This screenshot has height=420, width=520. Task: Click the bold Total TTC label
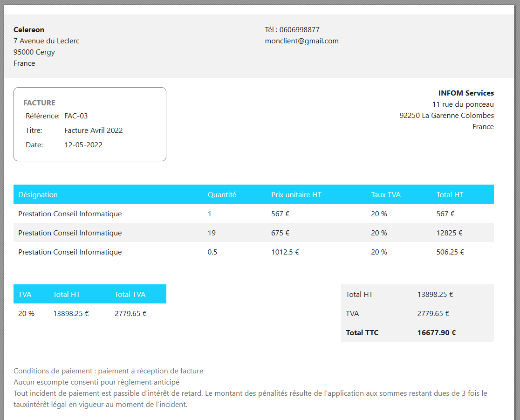pos(362,333)
